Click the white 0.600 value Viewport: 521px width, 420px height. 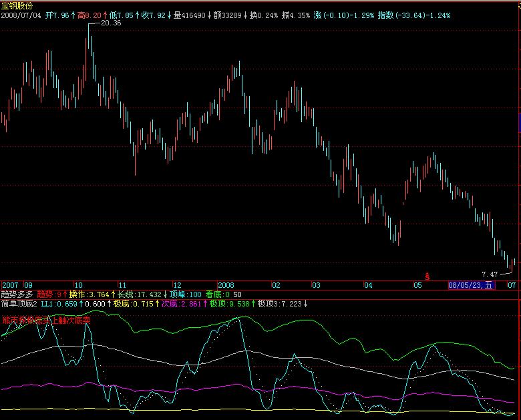coord(95,304)
